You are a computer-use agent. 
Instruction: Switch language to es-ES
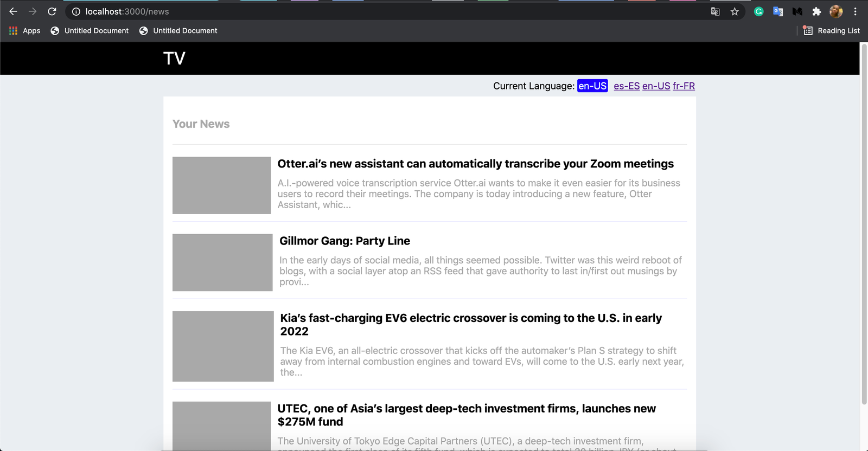627,86
